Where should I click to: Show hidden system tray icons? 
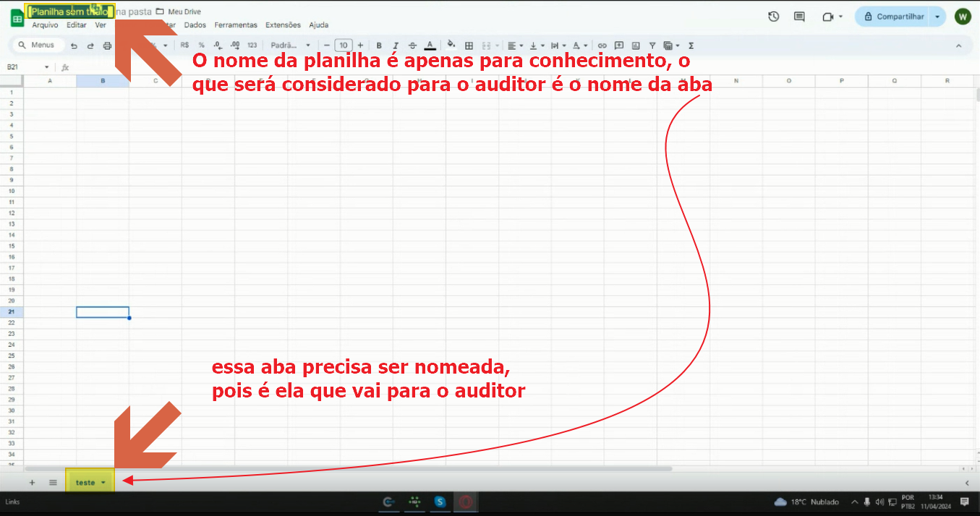856,502
